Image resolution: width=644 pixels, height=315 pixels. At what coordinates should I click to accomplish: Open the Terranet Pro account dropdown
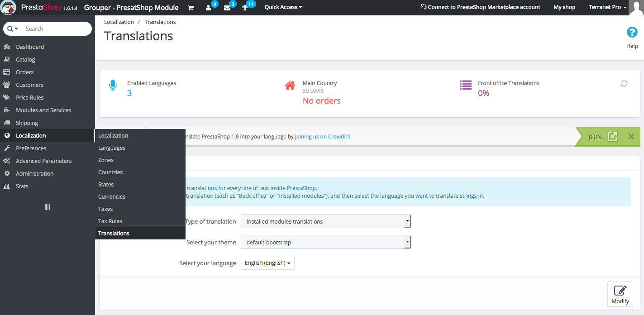coord(607,7)
